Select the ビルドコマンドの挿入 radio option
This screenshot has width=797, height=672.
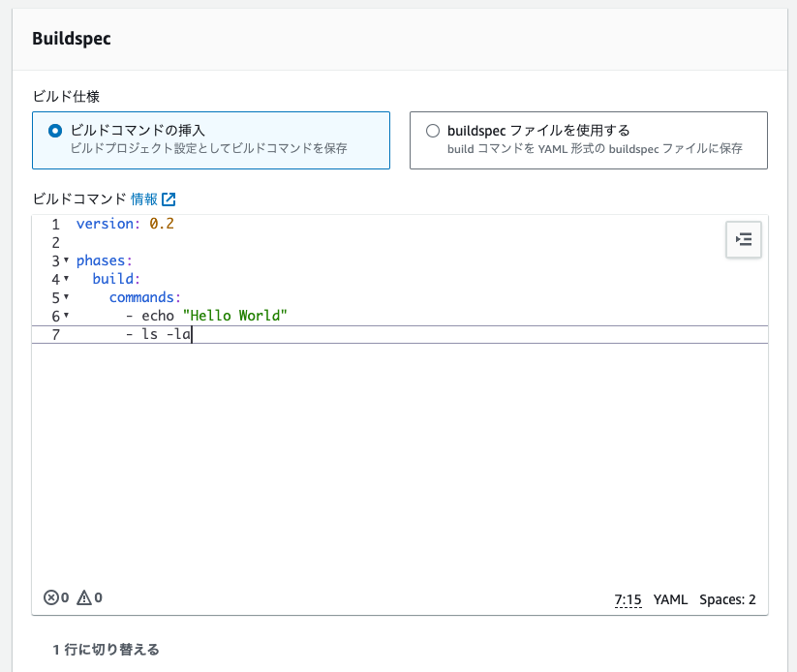click(x=55, y=131)
